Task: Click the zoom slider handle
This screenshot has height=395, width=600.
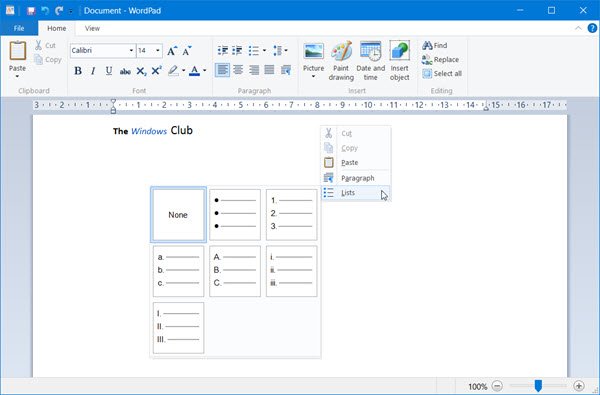Action: (538, 386)
